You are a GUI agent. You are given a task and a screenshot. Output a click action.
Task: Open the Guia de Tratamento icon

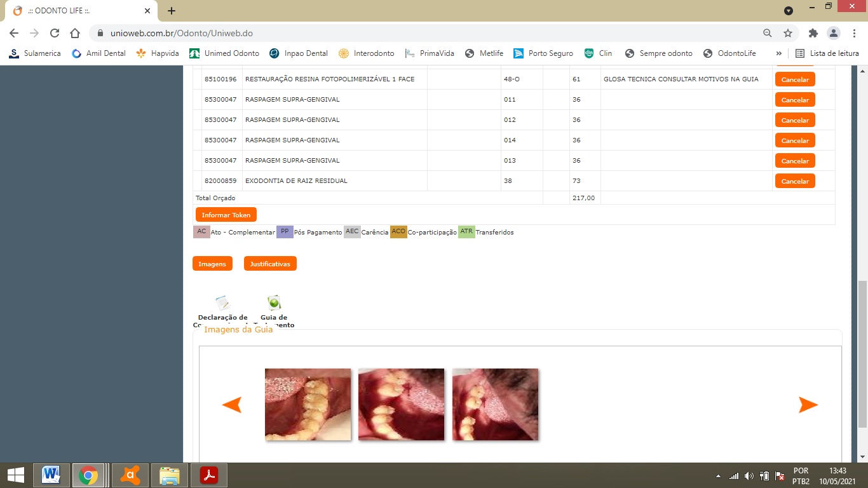[x=274, y=303]
